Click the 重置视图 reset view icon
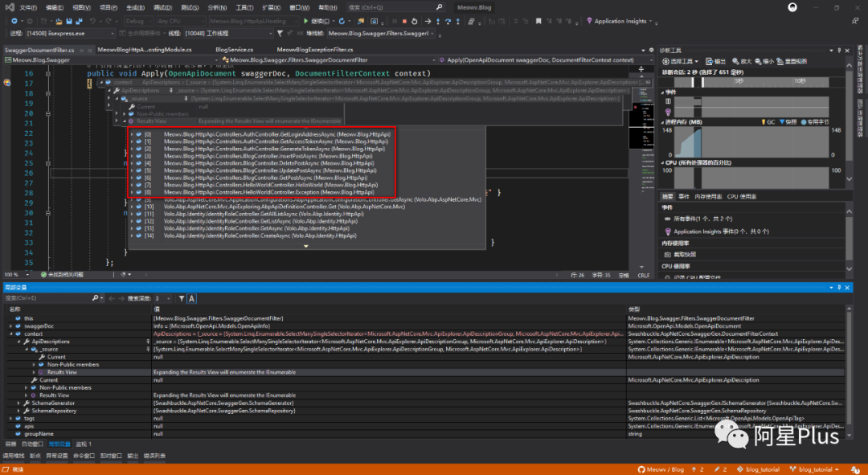This screenshot has height=475, width=868. coord(780,61)
